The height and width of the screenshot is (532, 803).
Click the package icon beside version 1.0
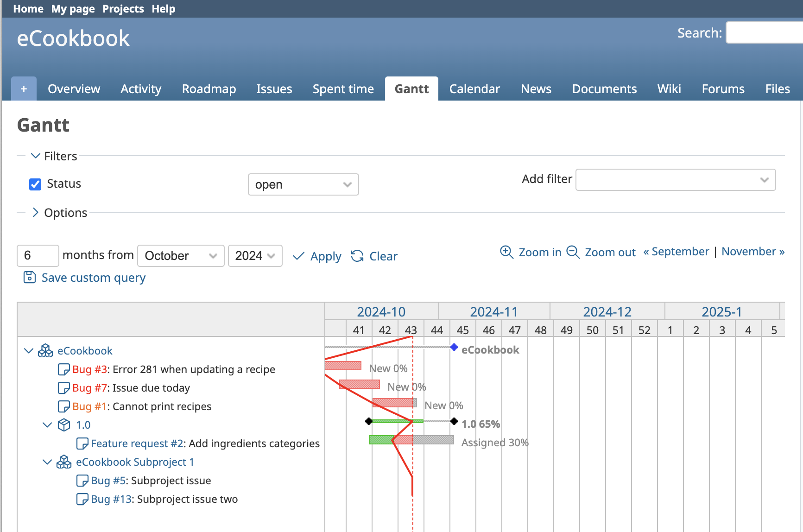[x=64, y=424]
